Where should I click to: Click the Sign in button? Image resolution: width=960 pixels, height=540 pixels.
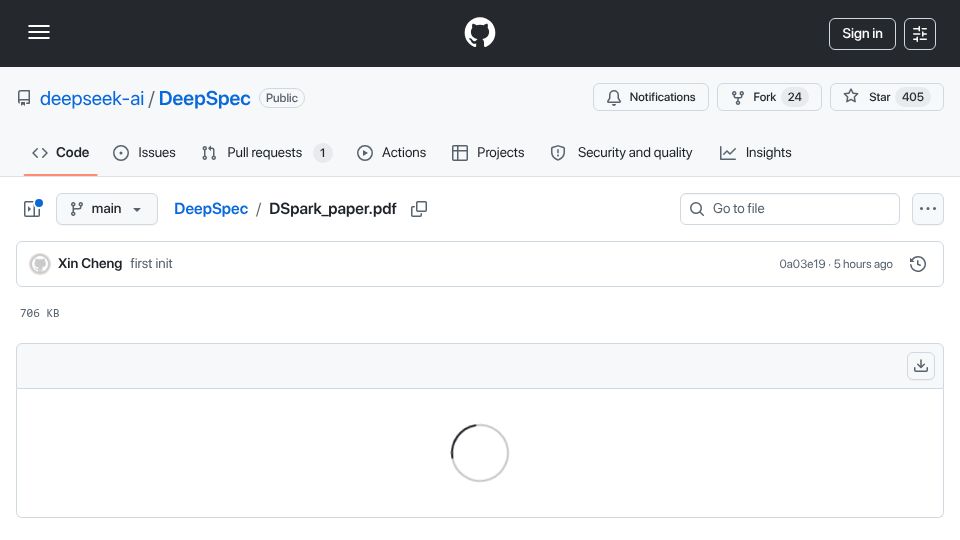point(862,34)
